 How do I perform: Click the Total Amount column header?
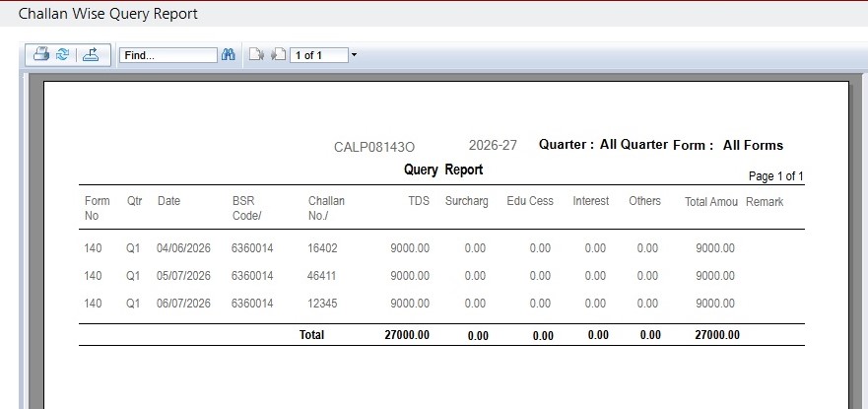coord(711,202)
